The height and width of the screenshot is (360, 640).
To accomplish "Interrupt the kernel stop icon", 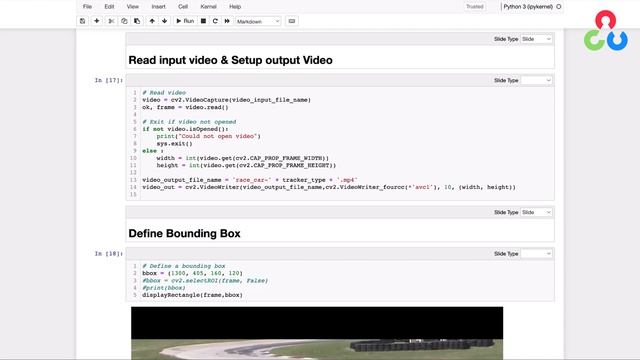I will coord(203,21).
